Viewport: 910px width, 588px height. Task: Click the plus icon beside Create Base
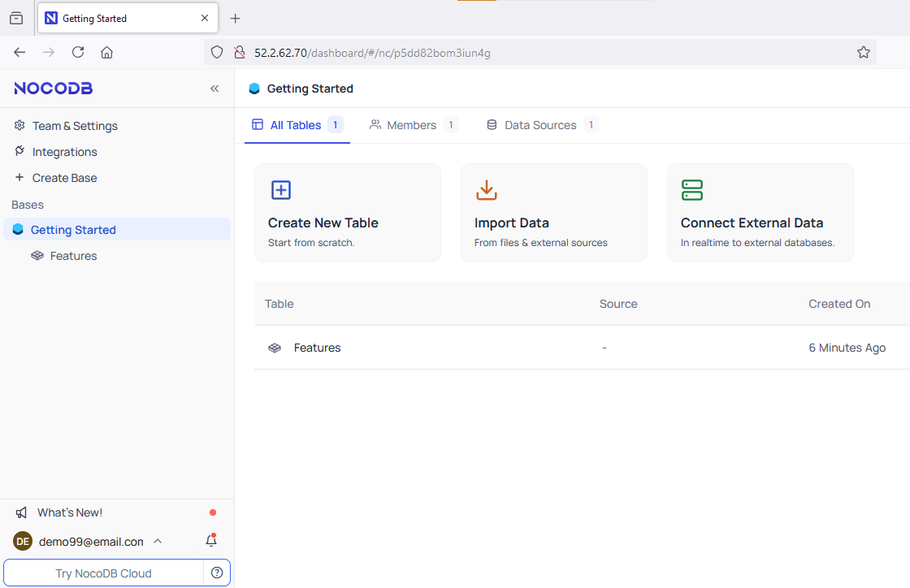click(x=19, y=177)
